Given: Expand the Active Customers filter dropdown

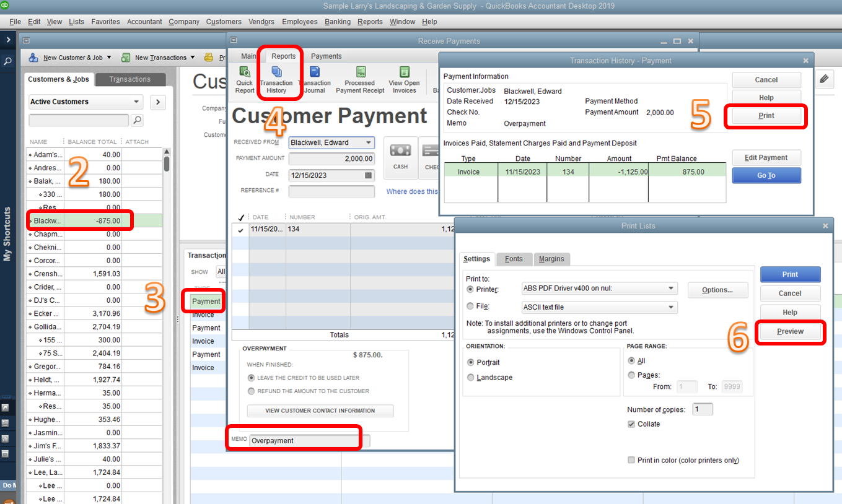Looking at the screenshot, I should pos(138,102).
